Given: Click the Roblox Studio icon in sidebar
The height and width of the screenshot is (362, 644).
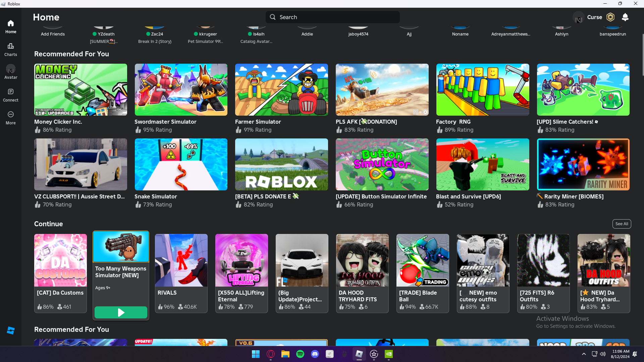Looking at the screenshot, I should [x=11, y=330].
